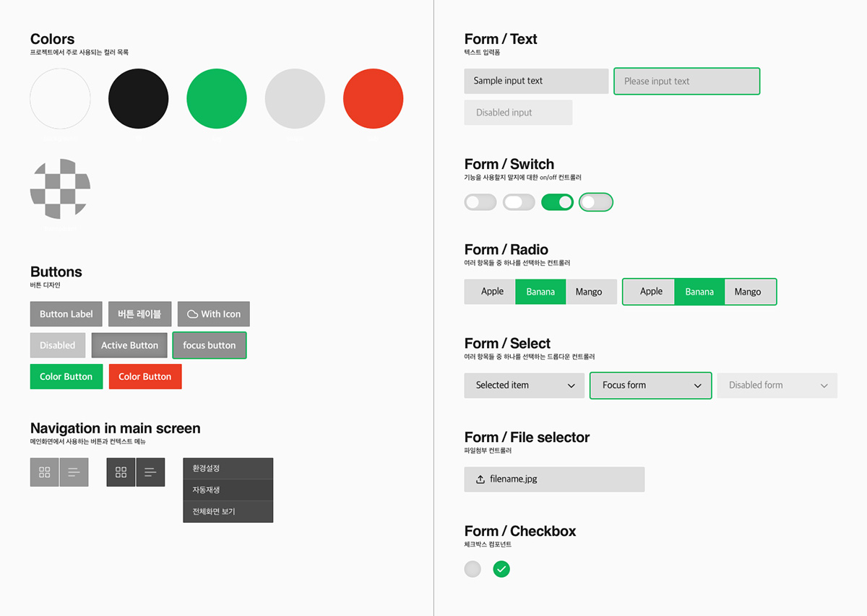Click the light gray grid view icon
This screenshot has height=616, width=867.
pyautogui.click(x=45, y=472)
